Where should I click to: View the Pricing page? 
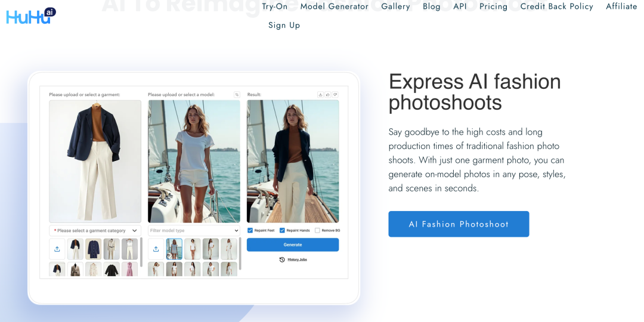coord(493,7)
